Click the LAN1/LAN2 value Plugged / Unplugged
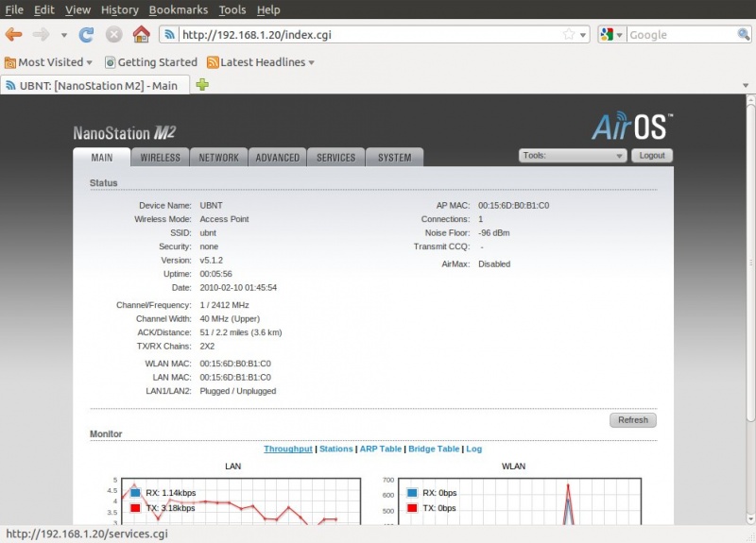This screenshot has width=756, height=543. point(238,391)
